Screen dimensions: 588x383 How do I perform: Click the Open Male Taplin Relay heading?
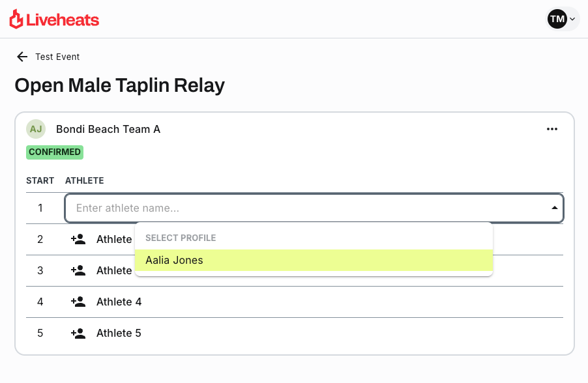[120, 85]
